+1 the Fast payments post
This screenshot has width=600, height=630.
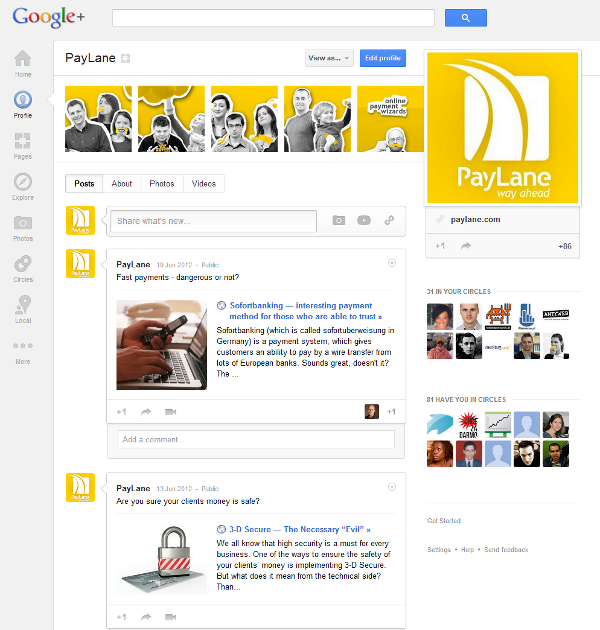click(x=121, y=412)
